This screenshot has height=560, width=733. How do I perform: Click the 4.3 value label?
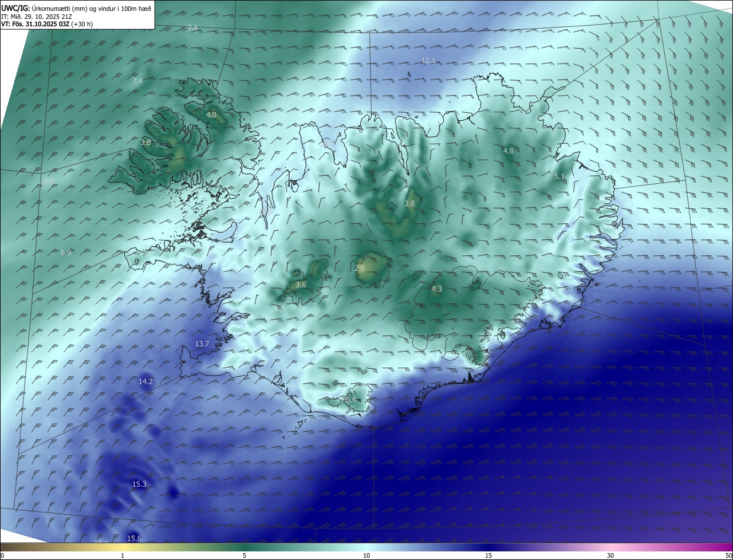coord(436,289)
